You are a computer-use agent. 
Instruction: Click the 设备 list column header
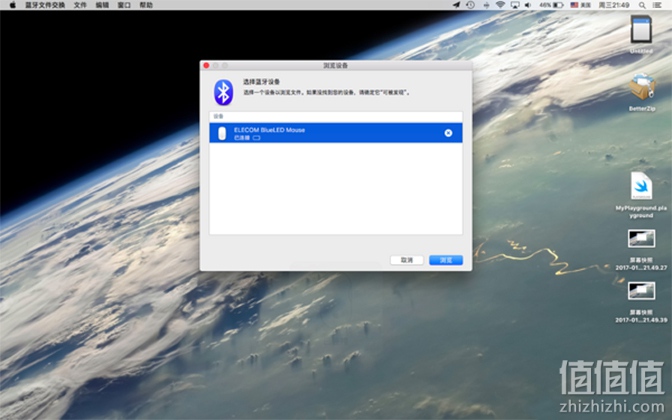(336, 117)
